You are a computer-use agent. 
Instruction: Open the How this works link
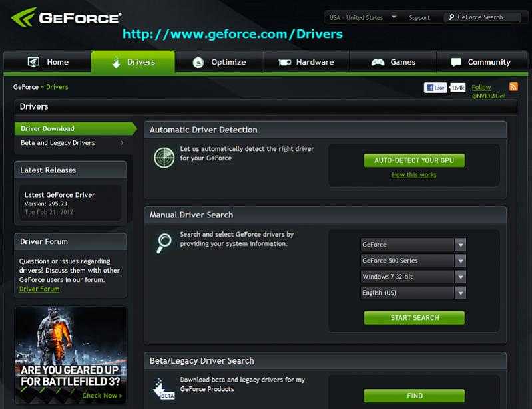click(414, 174)
